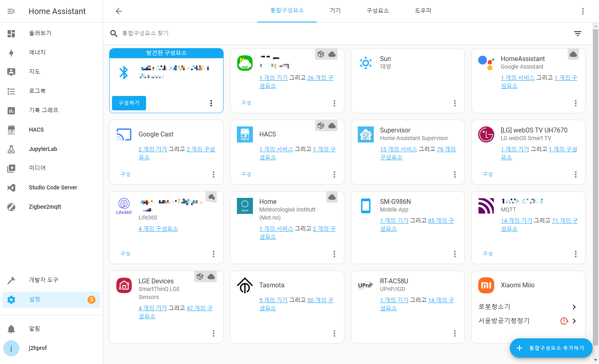Image resolution: width=599 pixels, height=364 pixels.
Task: Open the Sun card three-dot menu
Action: pos(455,103)
